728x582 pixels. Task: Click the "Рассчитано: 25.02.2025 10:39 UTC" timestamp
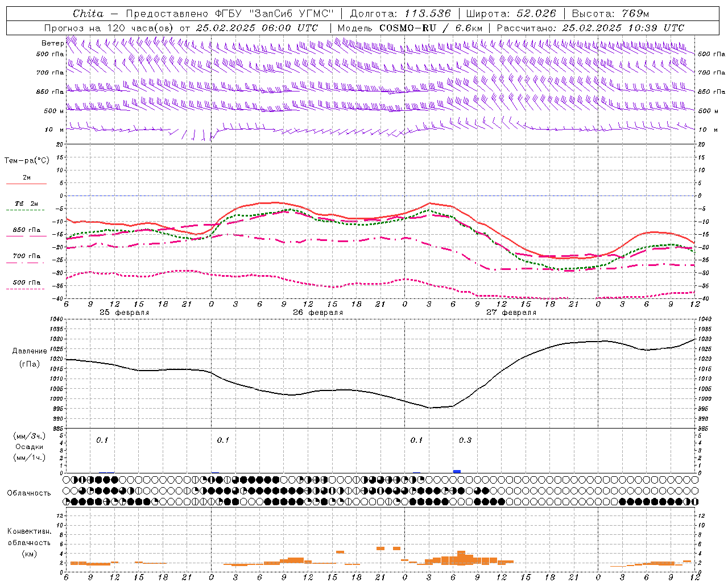coord(590,28)
